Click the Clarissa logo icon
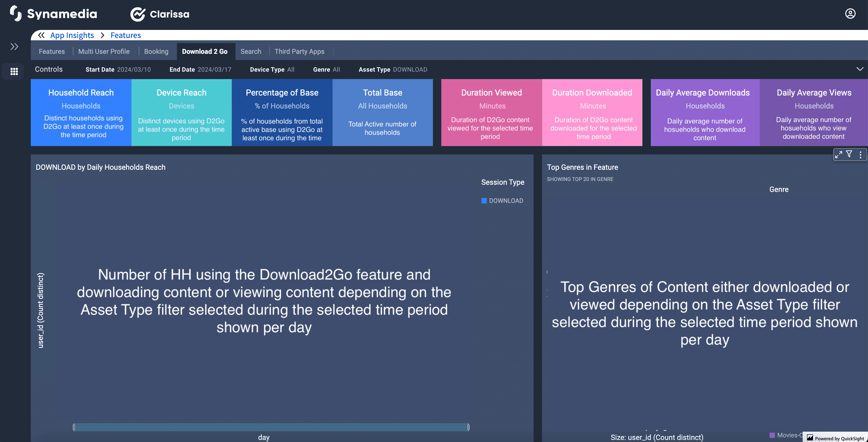The image size is (868, 442). click(x=138, y=14)
